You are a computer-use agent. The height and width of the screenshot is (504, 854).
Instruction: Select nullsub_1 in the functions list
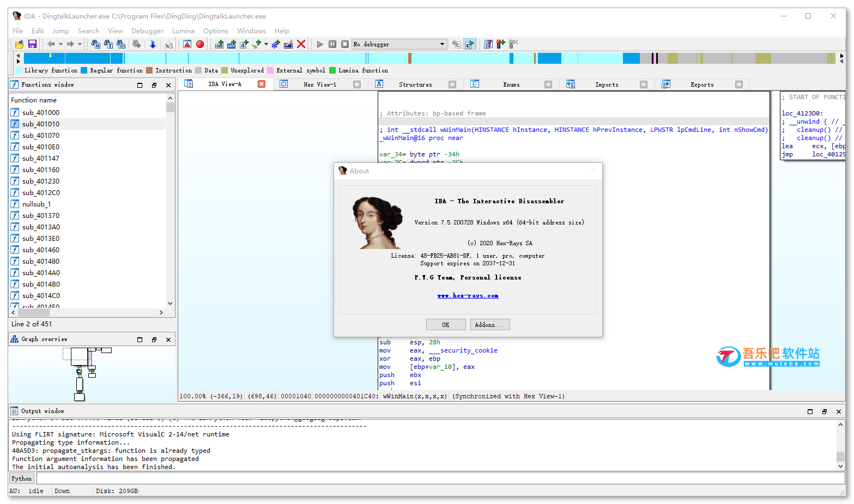[88, 204]
